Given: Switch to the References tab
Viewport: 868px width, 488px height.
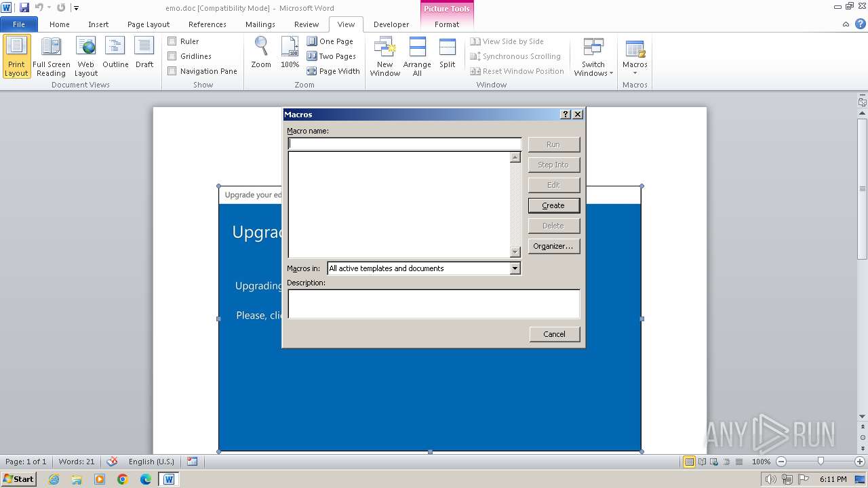Looking at the screenshot, I should 208,24.
